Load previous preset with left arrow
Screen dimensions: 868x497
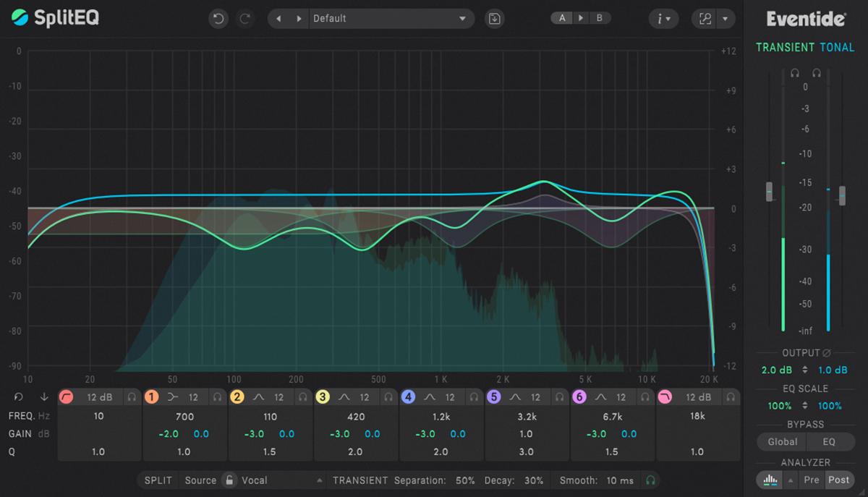click(x=278, y=19)
